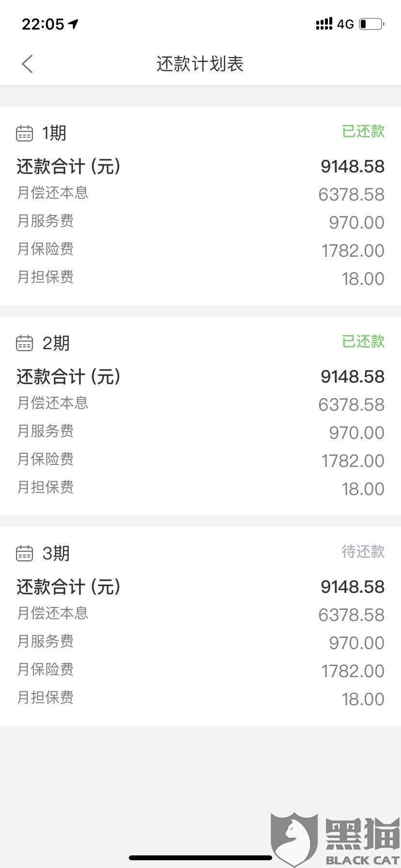Select 月担保费 row in 2期

pyautogui.click(x=200, y=488)
